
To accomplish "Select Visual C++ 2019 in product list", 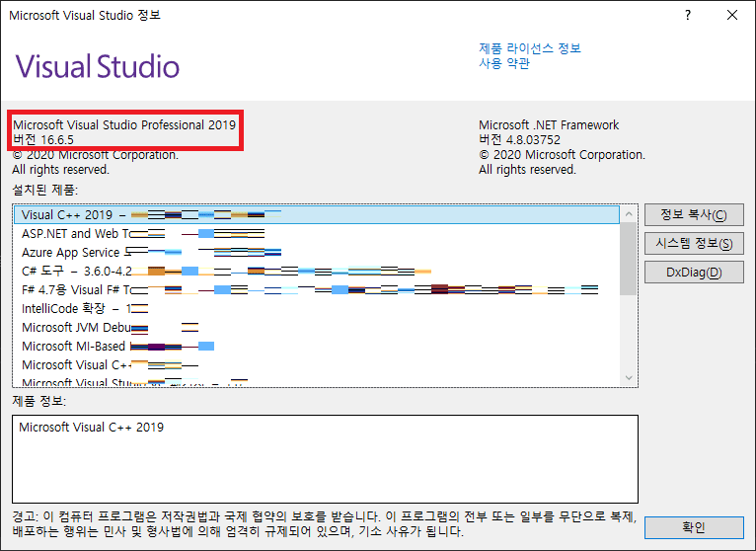I will [x=317, y=214].
